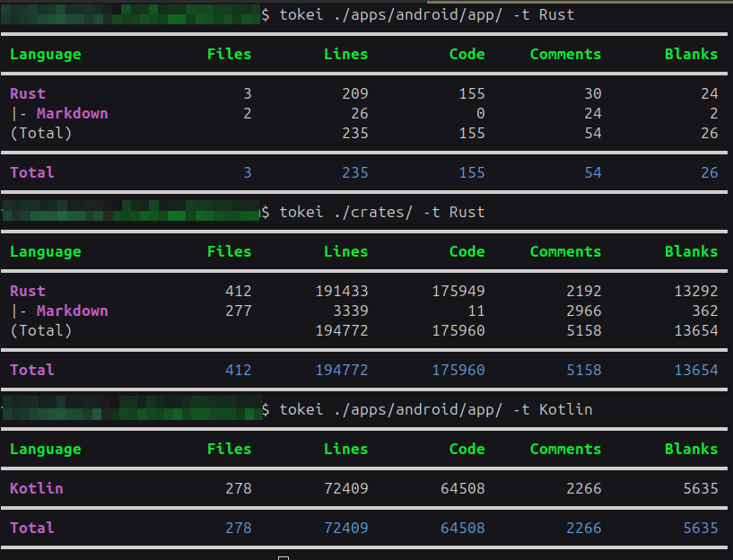Click the command 'tokei ./apps/android/app/ -t Rust'
The image size is (733, 560).
(x=427, y=15)
